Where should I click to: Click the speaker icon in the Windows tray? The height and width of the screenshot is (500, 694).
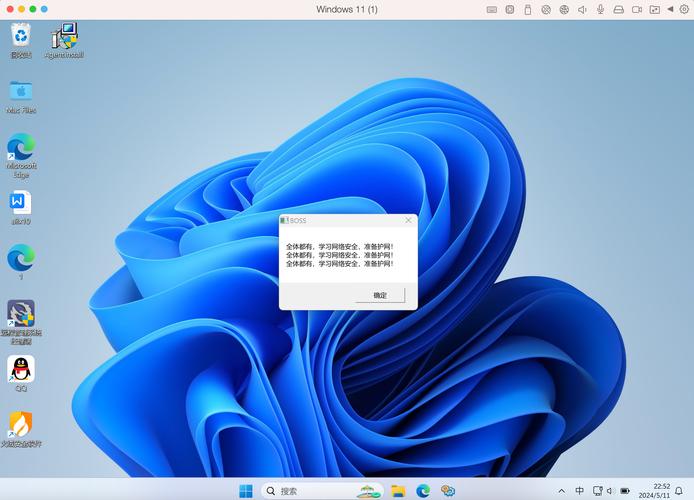coord(610,491)
